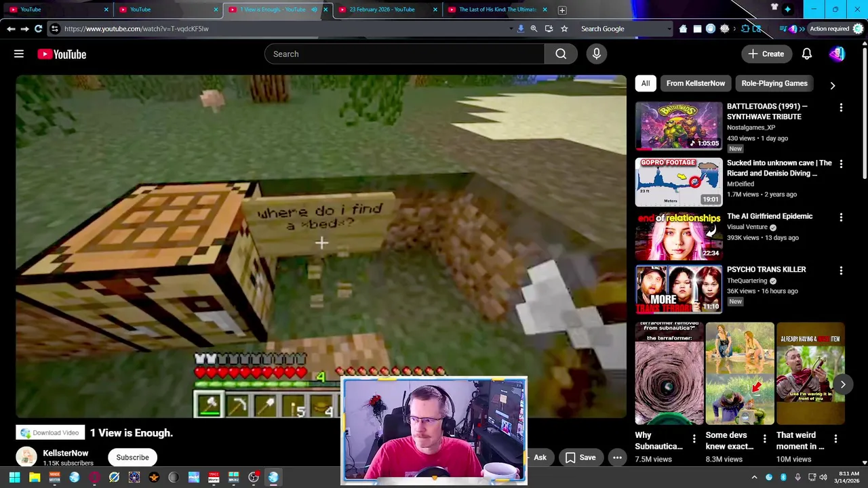
Task: Go to the YouTube home logo
Action: (x=62, y=54)
